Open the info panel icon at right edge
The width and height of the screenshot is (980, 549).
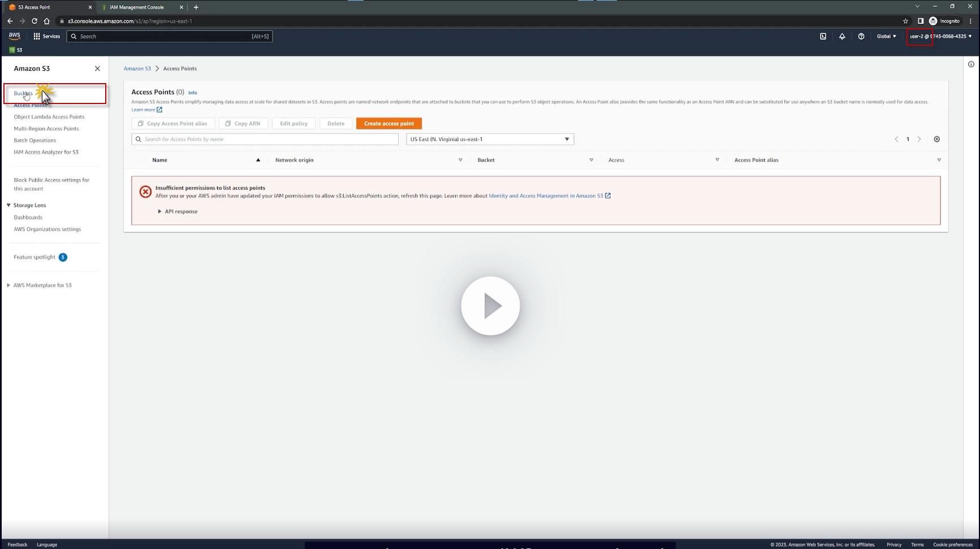pyautogui.click(x=971, y=64)
